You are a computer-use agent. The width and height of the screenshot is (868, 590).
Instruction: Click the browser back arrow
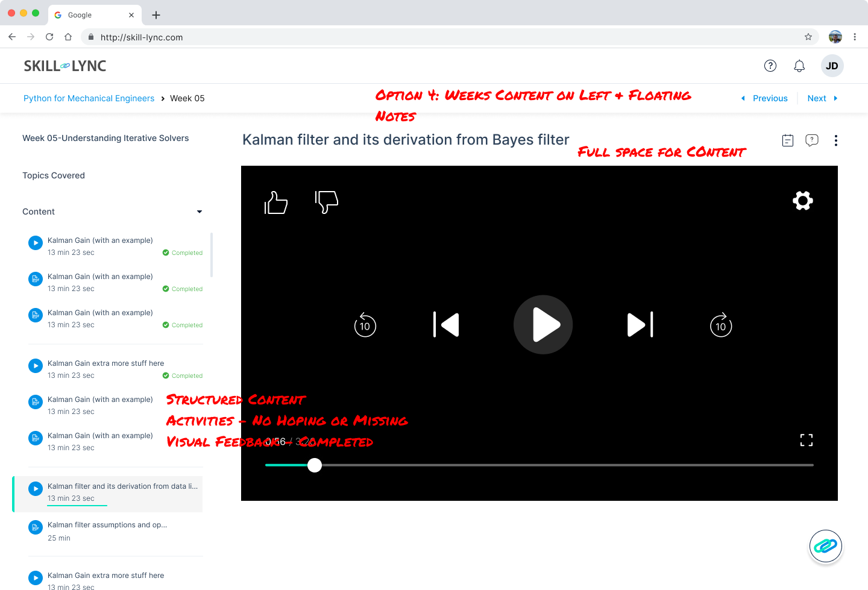12,37
